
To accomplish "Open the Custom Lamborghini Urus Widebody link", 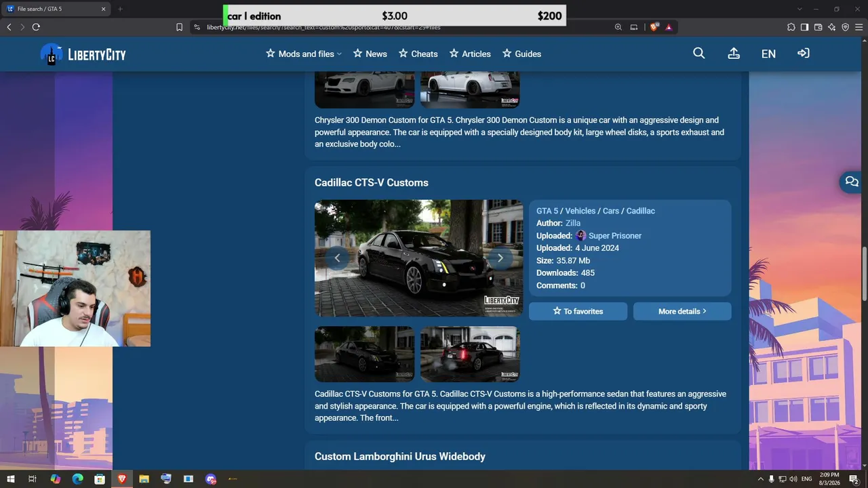I will [x=400, y=457].
